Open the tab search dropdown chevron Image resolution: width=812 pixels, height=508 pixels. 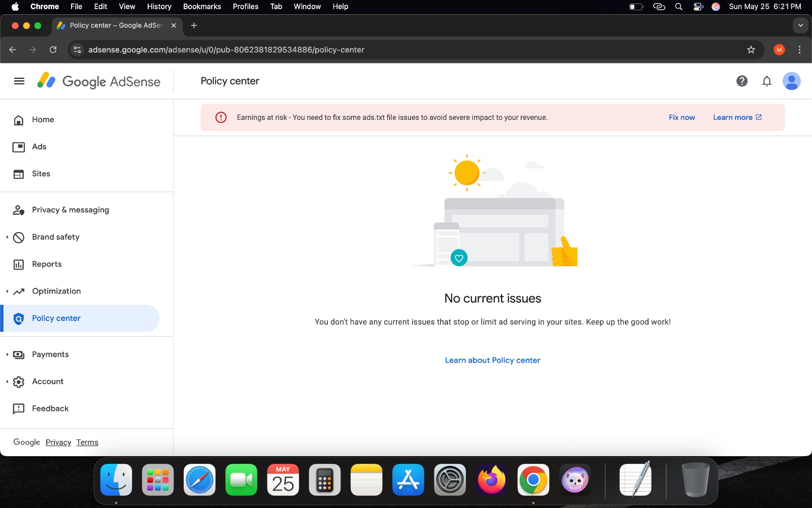800,25
